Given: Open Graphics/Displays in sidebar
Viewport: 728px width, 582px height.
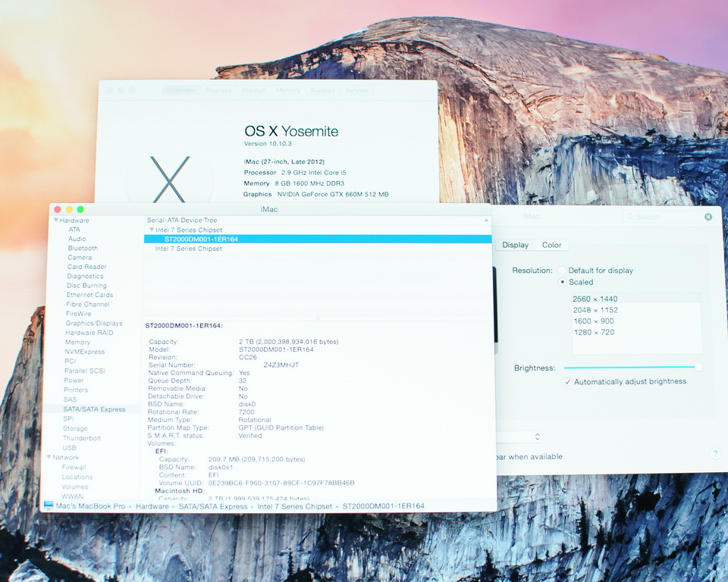Looking at the screenshot, I should click(x=94, y=323).
